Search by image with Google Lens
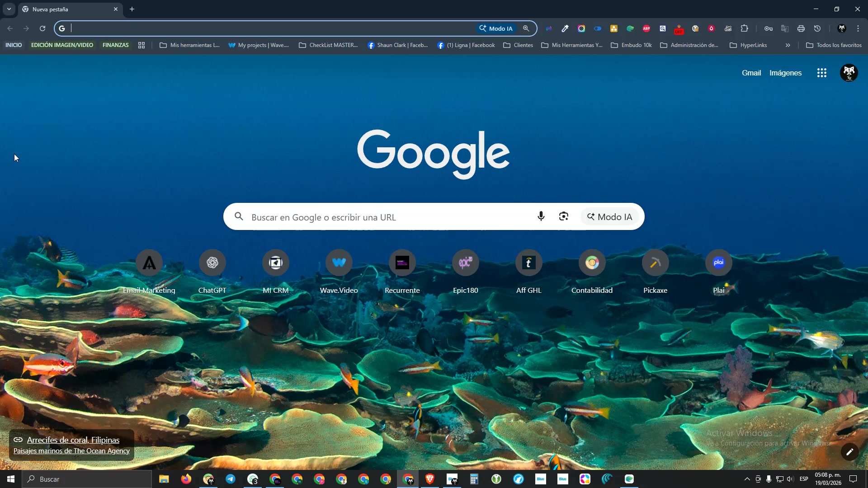This screenshot has height=488, width=868. click(563, 216)
